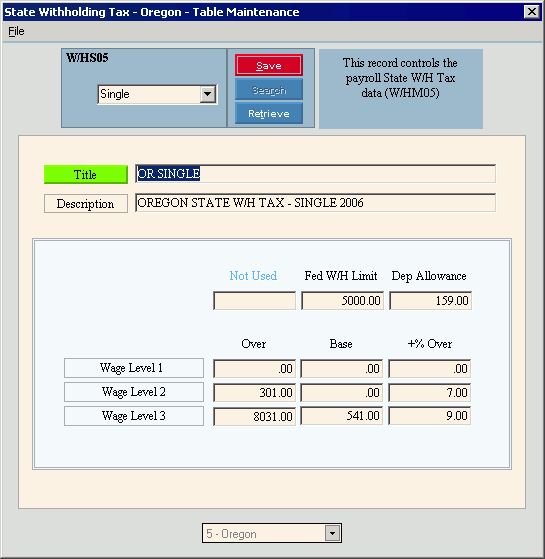Image resolution: width=545 pixels, height=559 pixels.
Task: Open the File menu
Action: [x=16, y=31]
